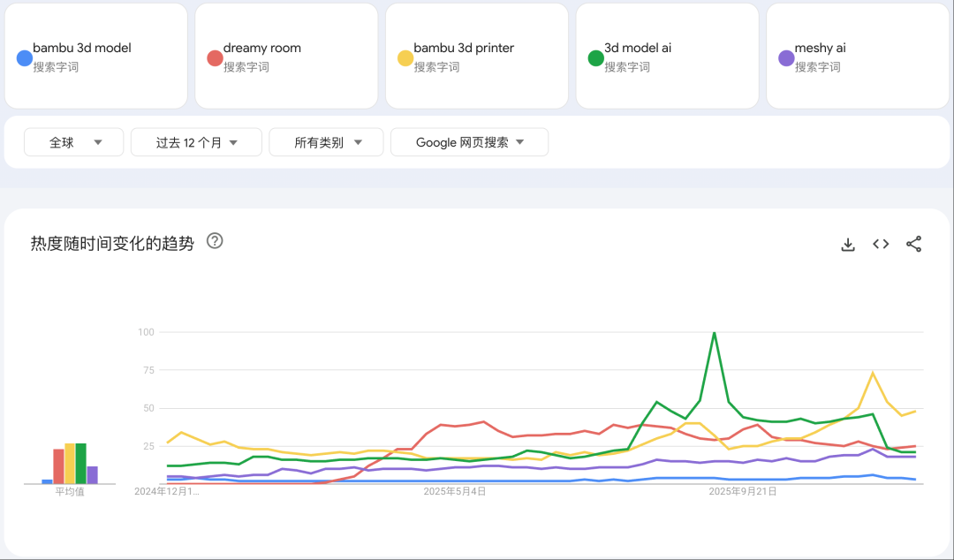954x560 pixels.
Task: Click the download CSV icon
Action: [848, 245]
